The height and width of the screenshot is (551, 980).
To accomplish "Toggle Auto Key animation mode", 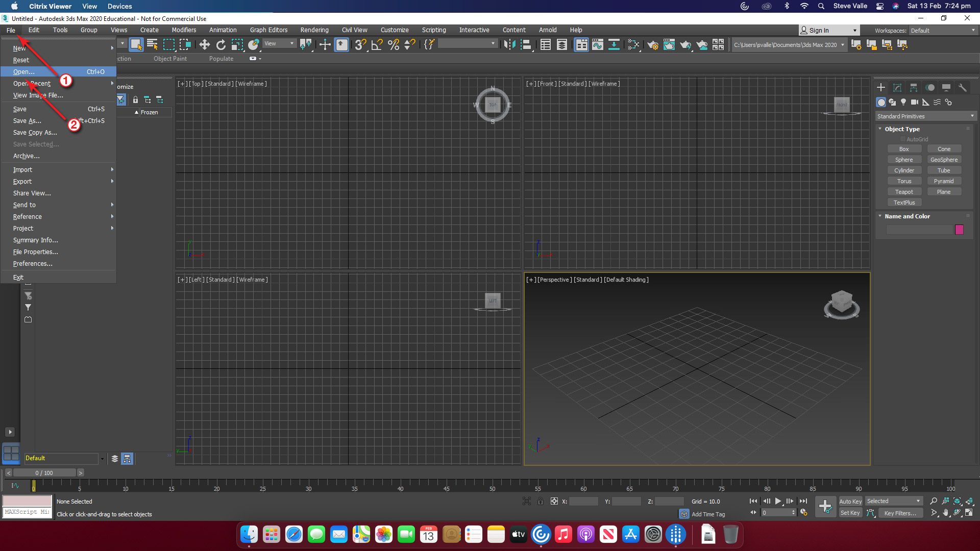I will 850,501.
